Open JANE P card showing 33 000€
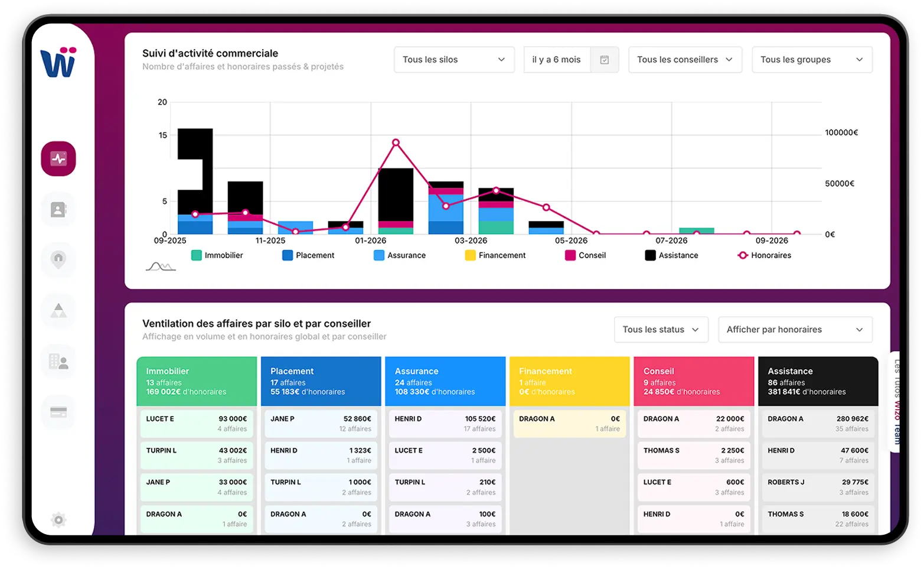 pos(197,487)
